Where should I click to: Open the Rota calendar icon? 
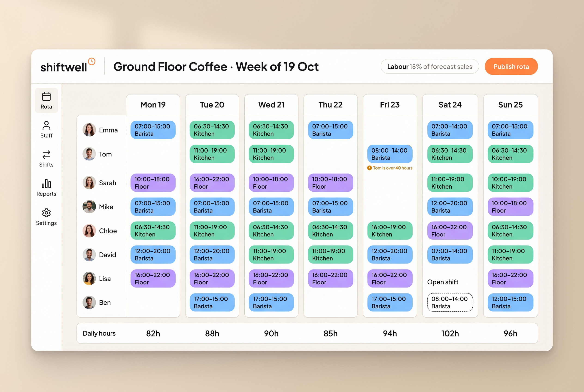pos(46,97)
